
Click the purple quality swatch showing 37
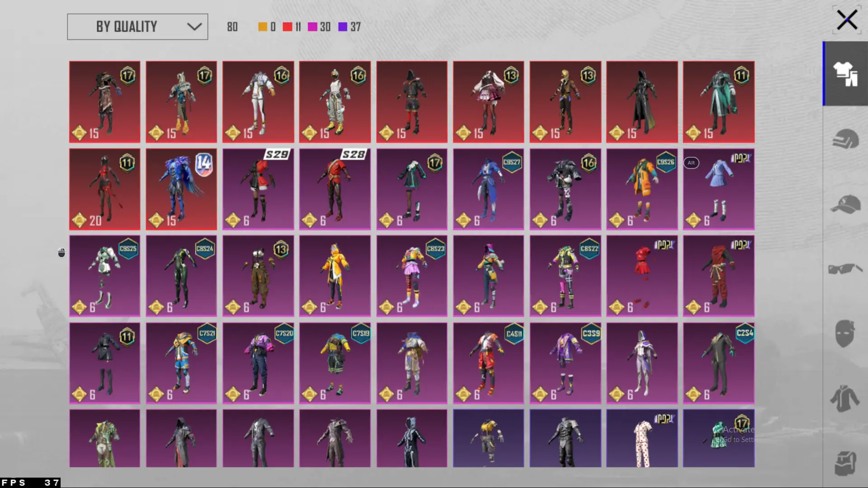click(x=343, y=27)
